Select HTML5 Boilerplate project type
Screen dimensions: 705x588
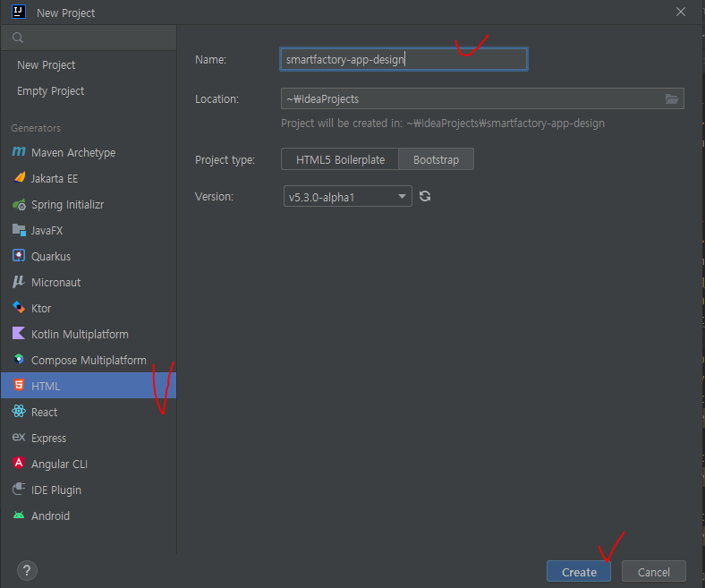point(340,159)
